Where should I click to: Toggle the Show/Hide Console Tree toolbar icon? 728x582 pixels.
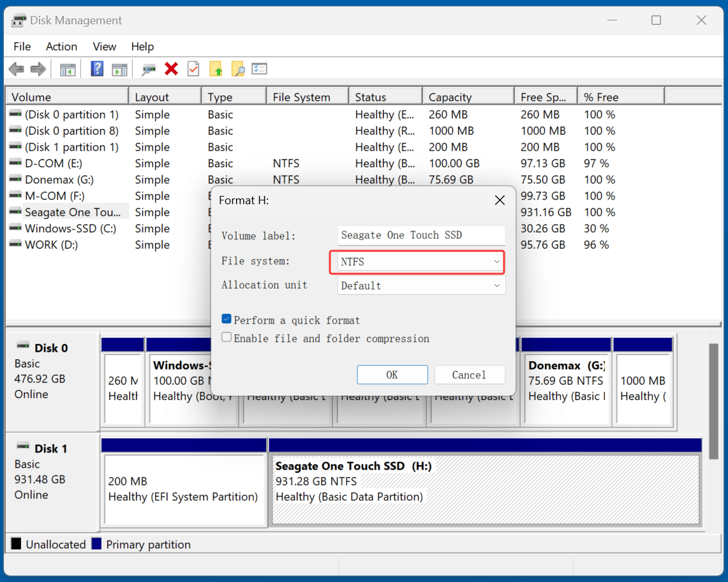click(x=68, y=69)
